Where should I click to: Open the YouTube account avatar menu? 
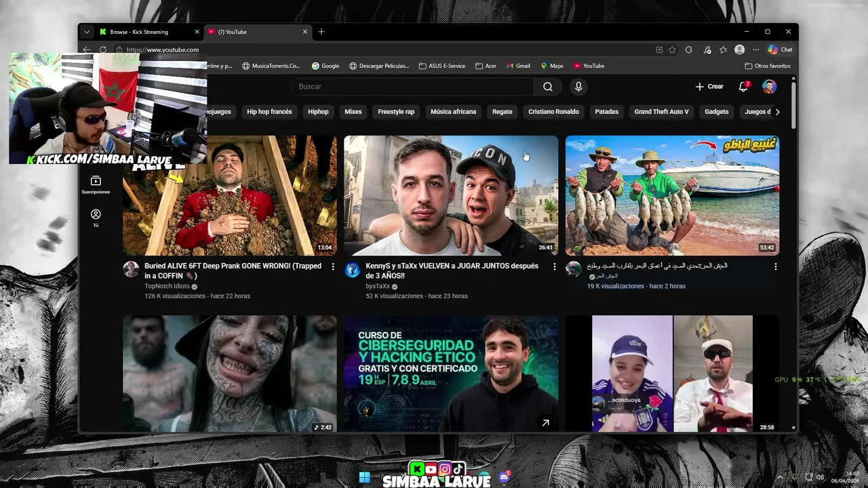pyautogui.click(x=769, y=87)
